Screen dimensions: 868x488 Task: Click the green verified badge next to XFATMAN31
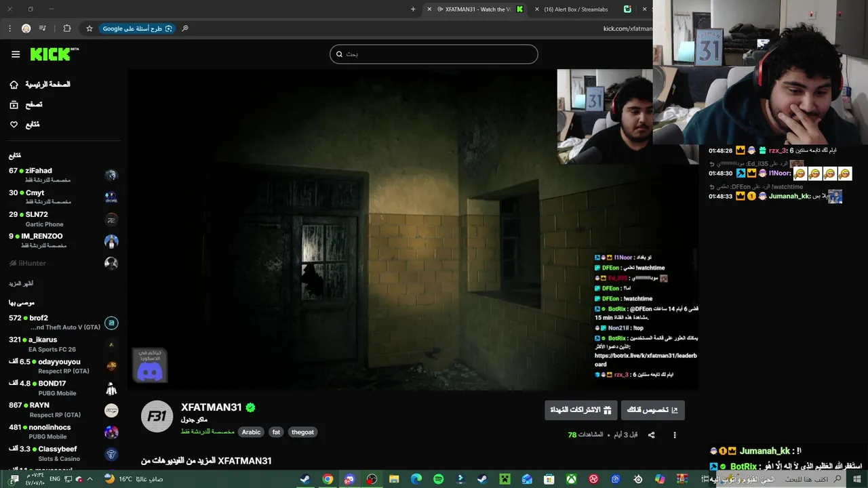point(250,407)
